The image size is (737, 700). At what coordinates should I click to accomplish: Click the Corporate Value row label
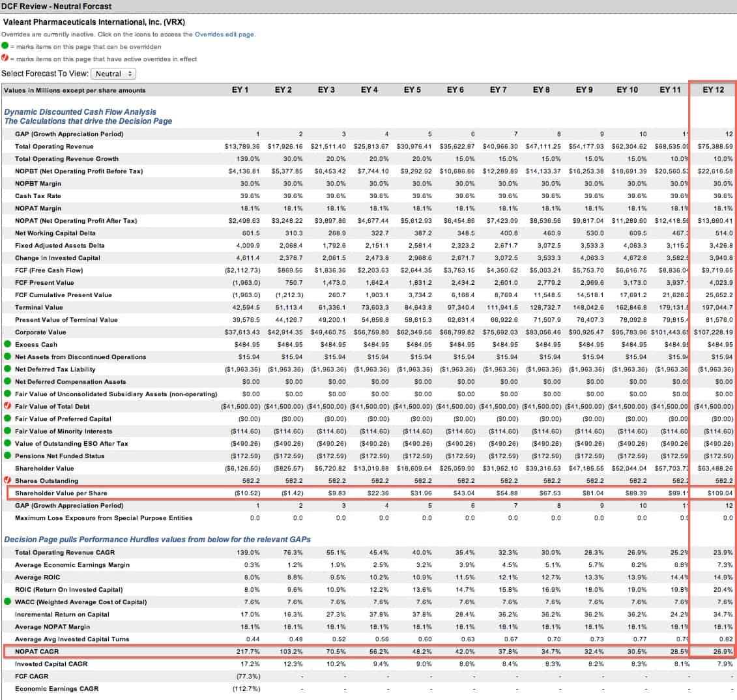pyautogui.click(x=40, y=332)
